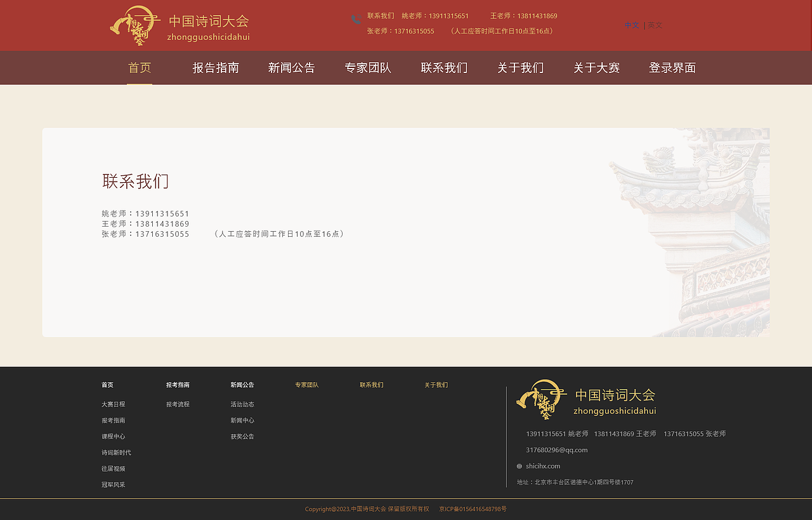812x520 pixels.
Task: Select 专家团队 from the top navigation
Action: [x=368, y=67]
